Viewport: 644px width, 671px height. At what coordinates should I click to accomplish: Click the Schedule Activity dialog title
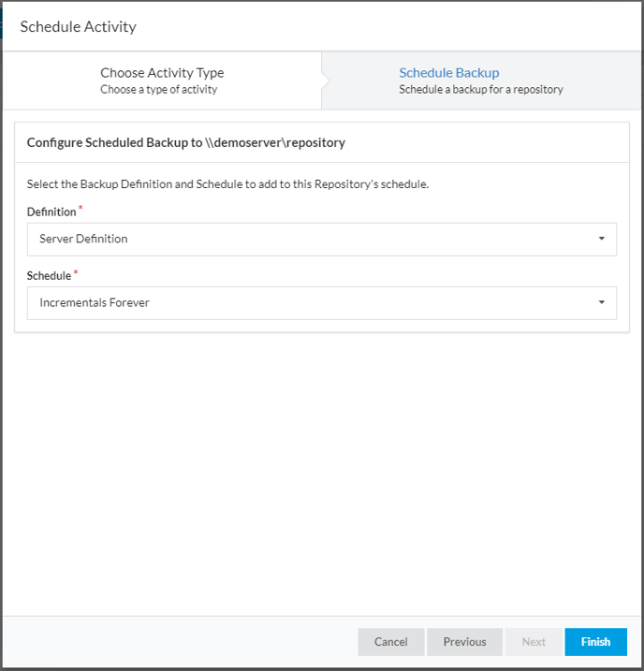(x=79, y=26)
